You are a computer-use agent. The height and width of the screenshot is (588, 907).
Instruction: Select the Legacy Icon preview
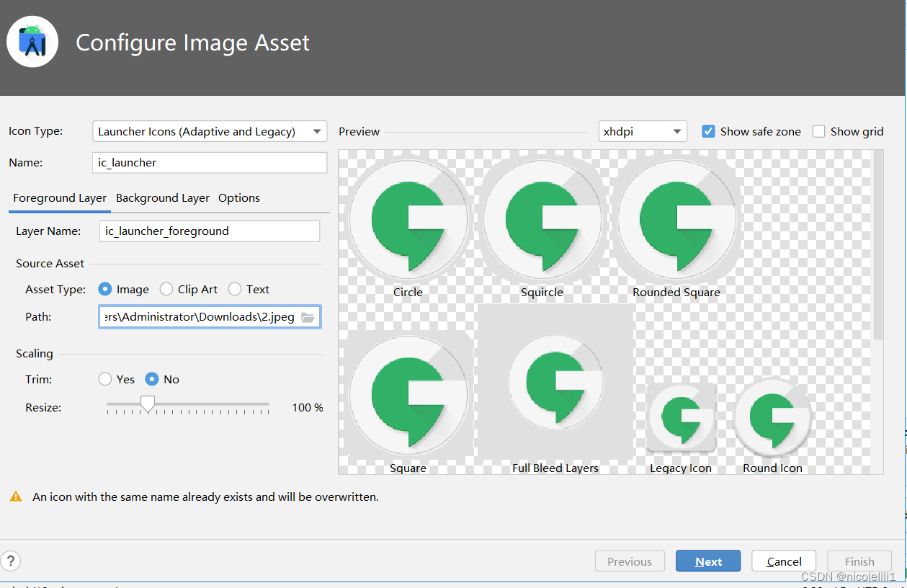tap(681, 416)
